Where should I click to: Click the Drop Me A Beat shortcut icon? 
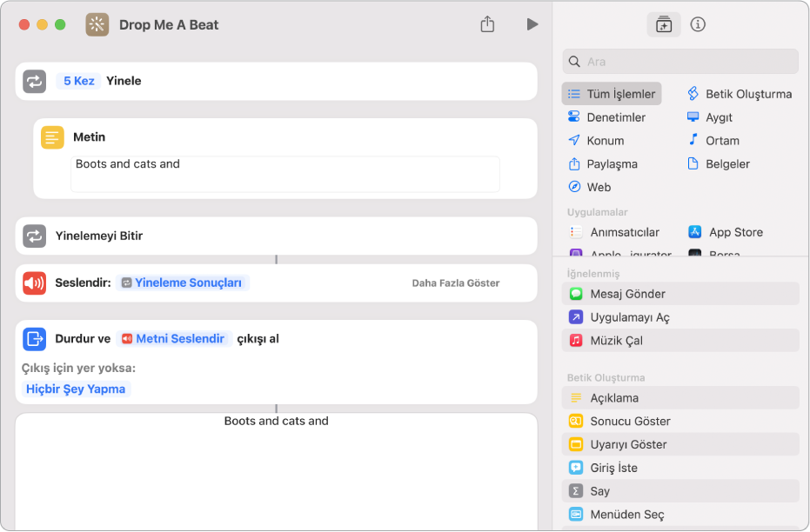(97, 24)
